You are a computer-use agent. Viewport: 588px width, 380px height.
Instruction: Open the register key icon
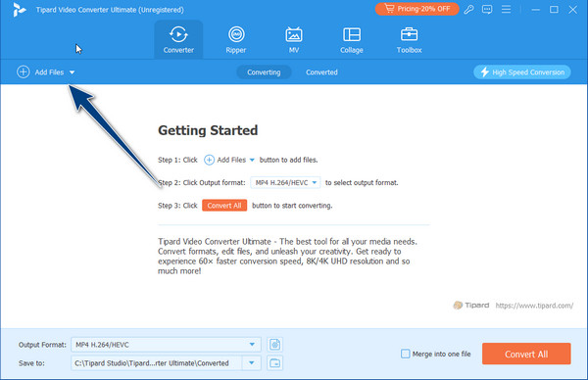click(x=468, y=10)
